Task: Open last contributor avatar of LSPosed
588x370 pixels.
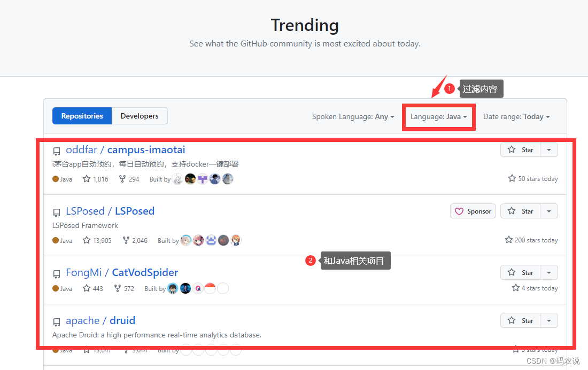Action: tap(236, 240)
